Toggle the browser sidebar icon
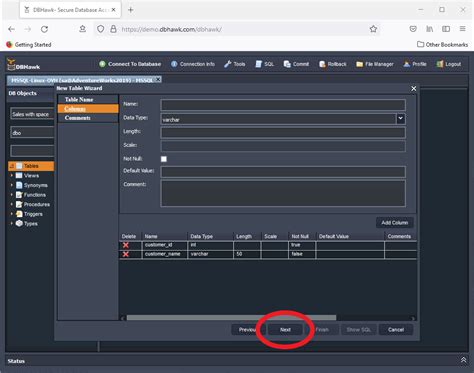The height and width of the screenshot is (373, 474). point(446,29)
